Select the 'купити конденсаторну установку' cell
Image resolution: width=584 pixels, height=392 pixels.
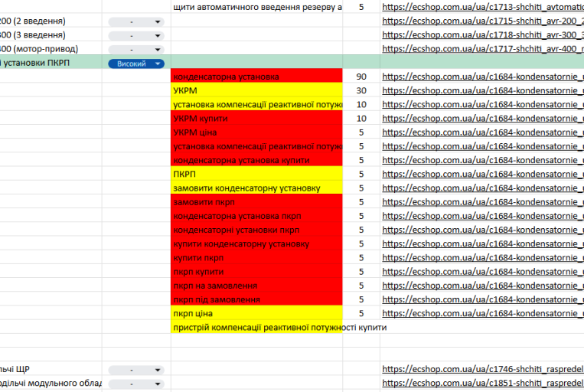tap(256, 243)
